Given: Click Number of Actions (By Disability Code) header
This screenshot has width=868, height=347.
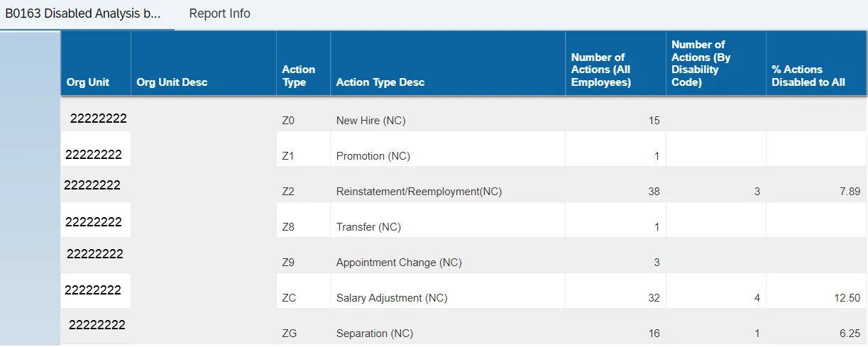Looking at the screenshot, I should [701, 63].
